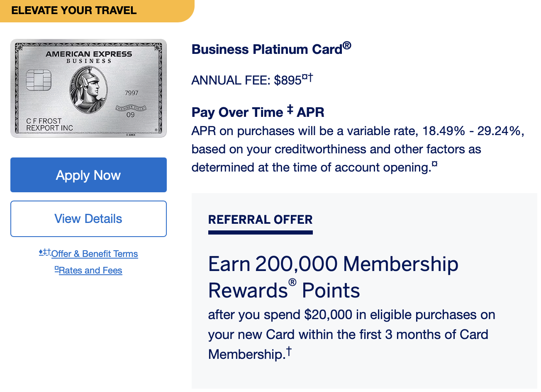Screen dimensions: 541x392
Task: Click the Pay Over Time APR heading
Action: (x=258, y=112)
